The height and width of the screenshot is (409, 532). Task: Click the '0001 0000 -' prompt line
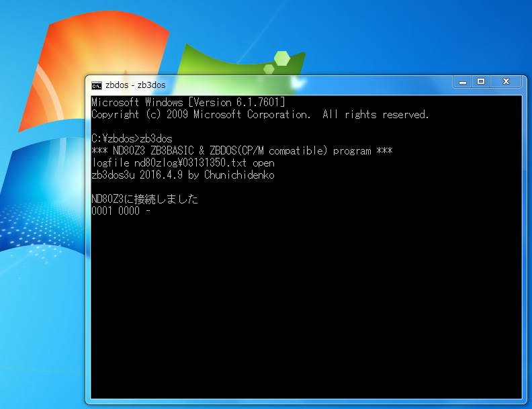click(x=121, y=211)
